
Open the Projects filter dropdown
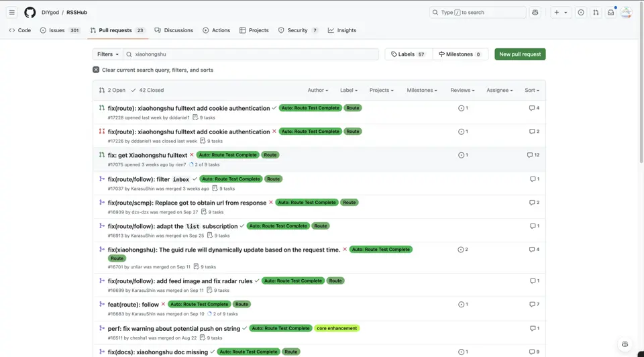point(381,91)
